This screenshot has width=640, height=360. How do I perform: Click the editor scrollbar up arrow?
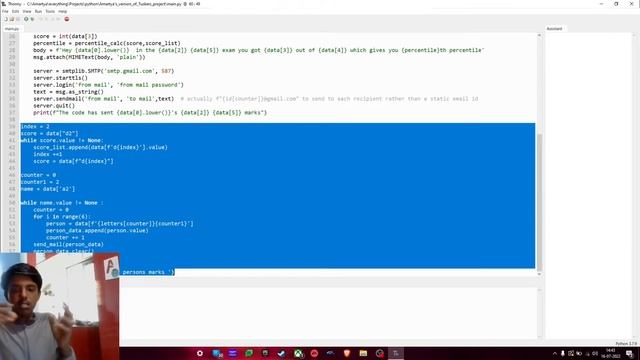coord(539,36)
